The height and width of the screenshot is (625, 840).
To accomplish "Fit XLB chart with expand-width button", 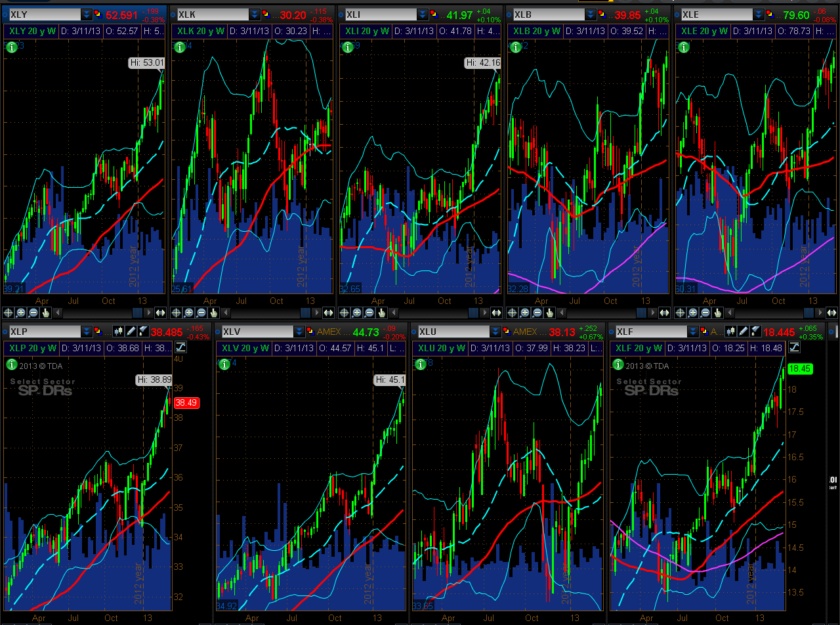I will [x=664, y=312].
